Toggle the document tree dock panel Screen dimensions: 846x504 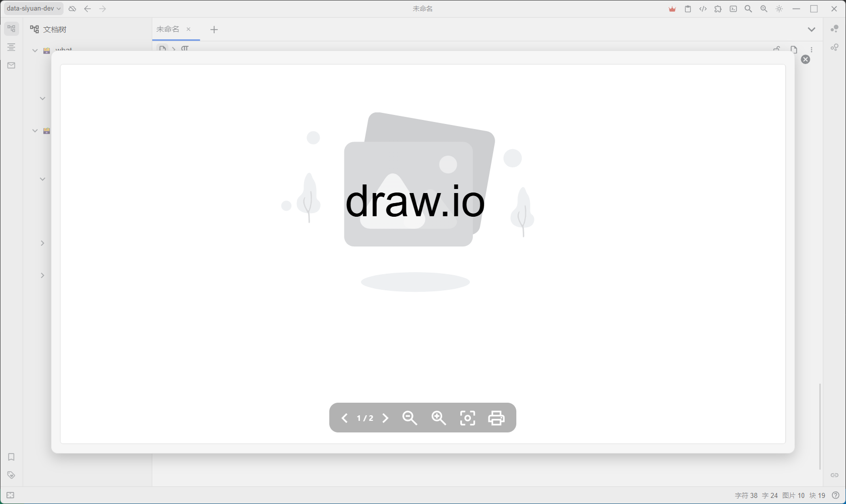[x=11, y=29]
